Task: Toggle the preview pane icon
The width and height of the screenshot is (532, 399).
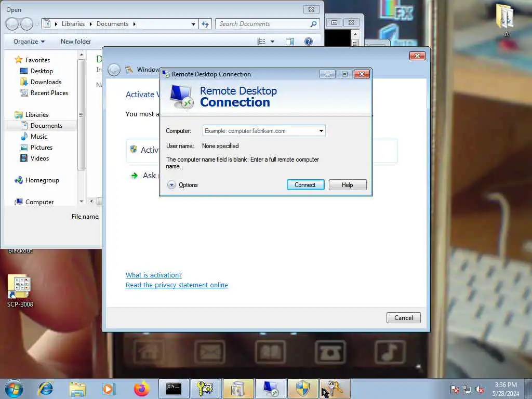Action: (290, 42)
